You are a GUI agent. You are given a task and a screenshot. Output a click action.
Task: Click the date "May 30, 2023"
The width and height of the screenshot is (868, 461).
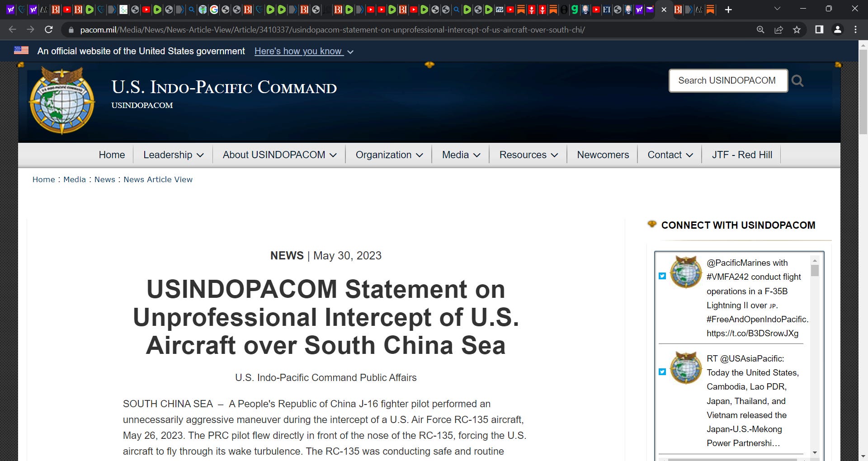(x=347, y=256)
